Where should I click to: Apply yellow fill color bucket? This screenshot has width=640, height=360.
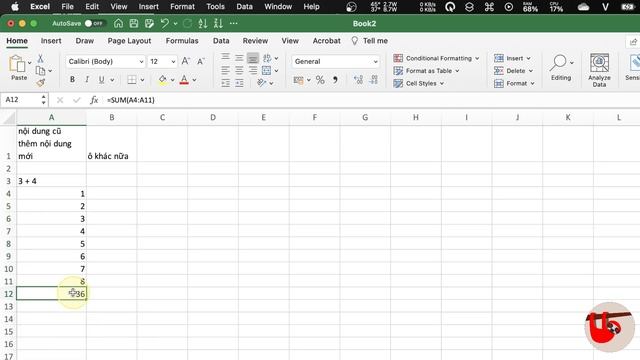162,80
